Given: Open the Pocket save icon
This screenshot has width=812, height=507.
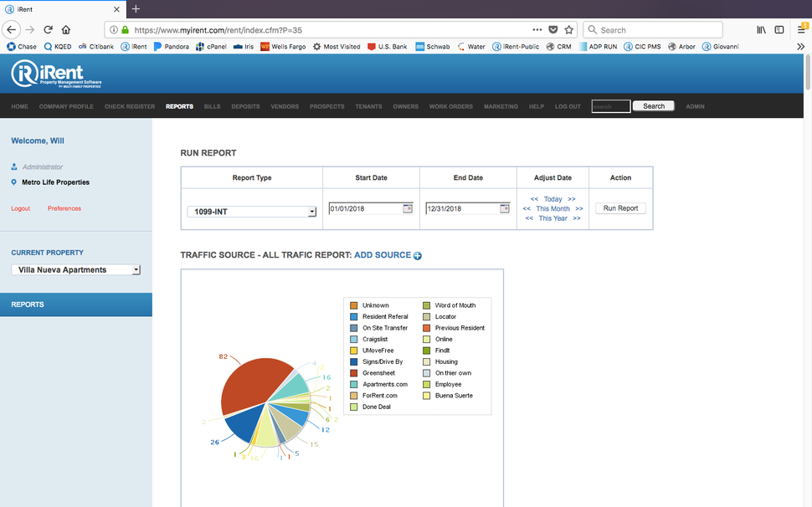Looking at the screenshot, I should [553, 30].
